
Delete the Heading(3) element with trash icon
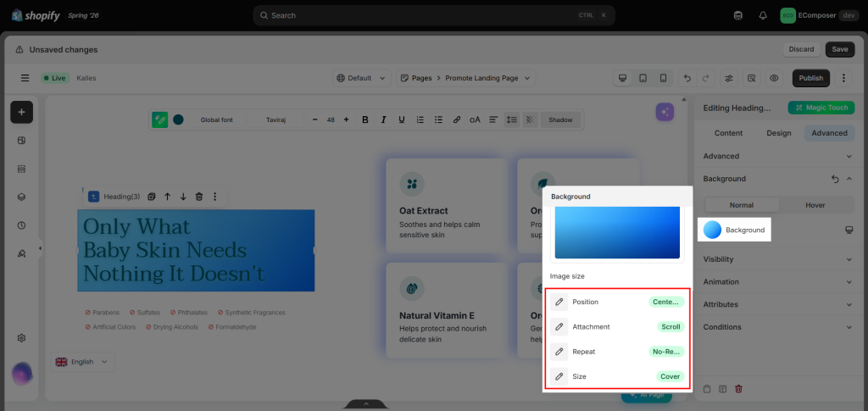[x=199, y=197]
